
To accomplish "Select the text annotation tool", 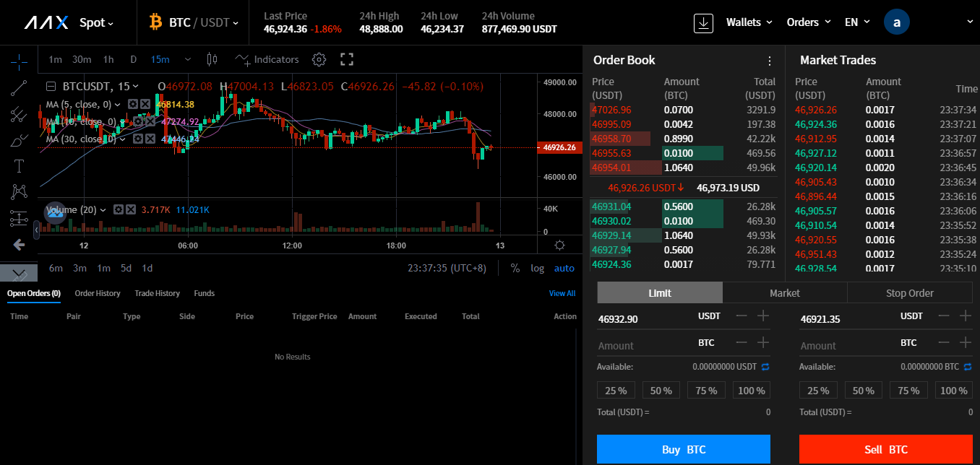I will [x=19, y=166].
